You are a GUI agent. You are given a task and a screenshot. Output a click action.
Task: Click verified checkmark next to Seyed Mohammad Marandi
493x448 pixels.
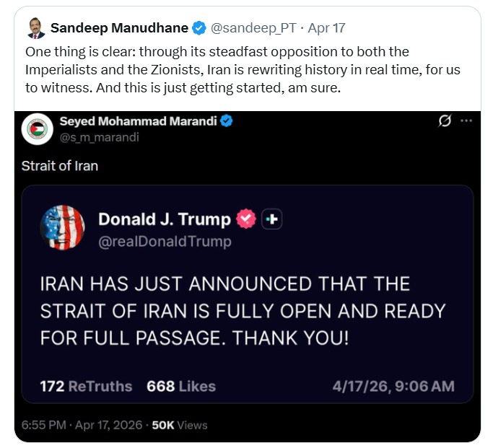pos(227,121)
